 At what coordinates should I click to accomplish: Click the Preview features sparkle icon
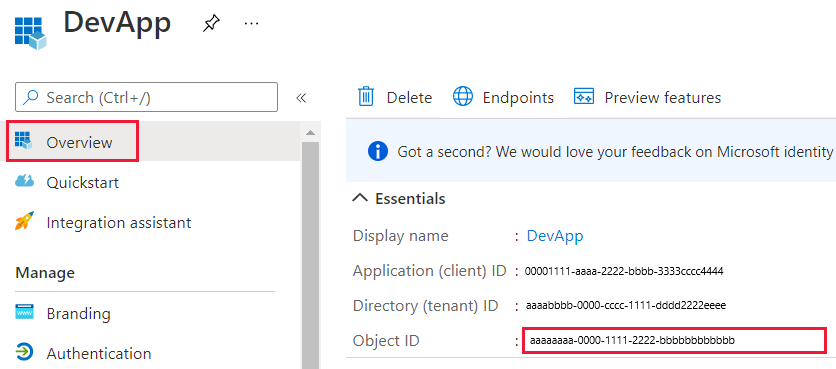click(x=584, y=97)
